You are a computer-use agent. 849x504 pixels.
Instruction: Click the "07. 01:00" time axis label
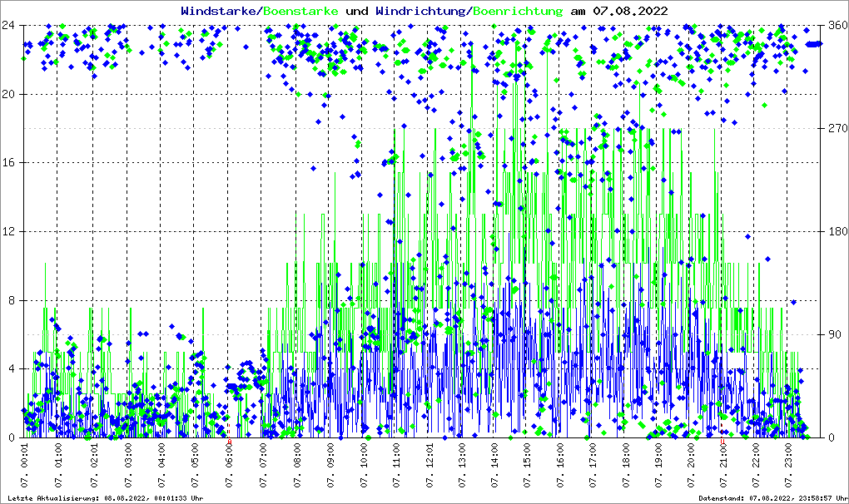[58, 466]
